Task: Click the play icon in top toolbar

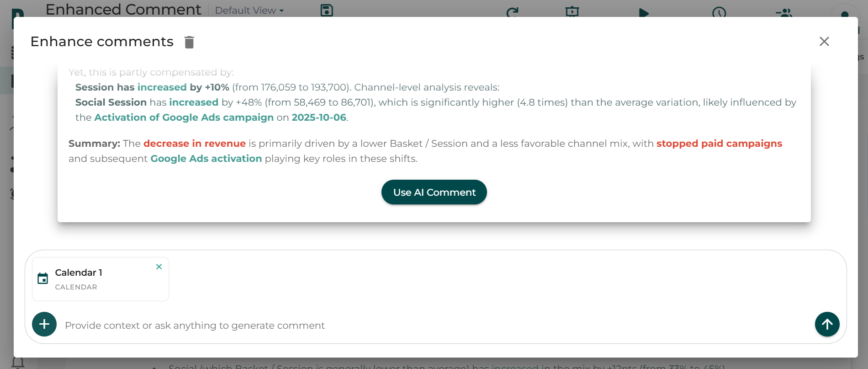Action: tap(644, 13)
